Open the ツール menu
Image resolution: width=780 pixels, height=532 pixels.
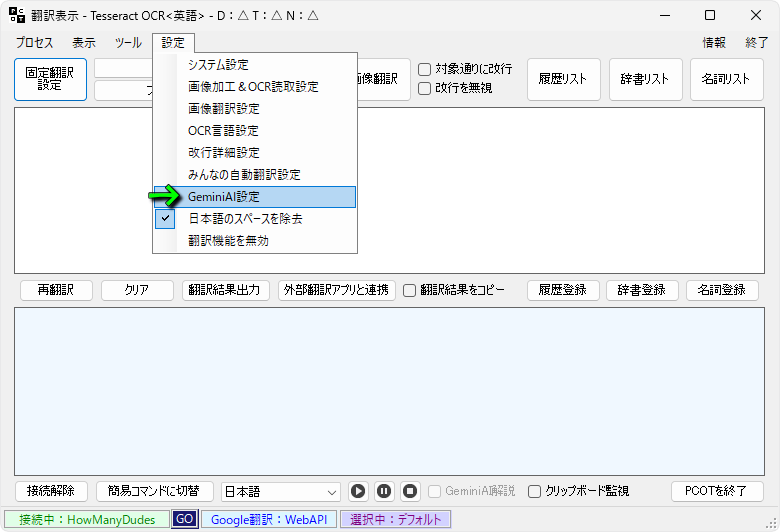click(128, 43)
